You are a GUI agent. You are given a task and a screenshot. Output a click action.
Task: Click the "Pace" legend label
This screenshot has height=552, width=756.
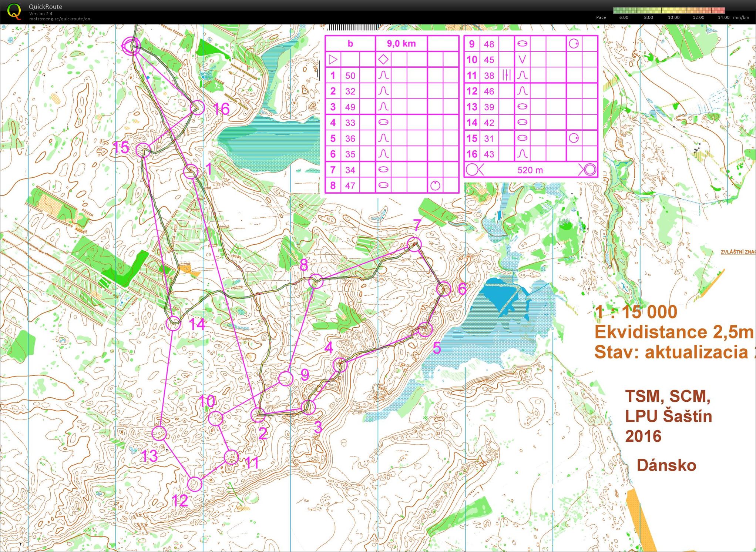tap(601, 17)
